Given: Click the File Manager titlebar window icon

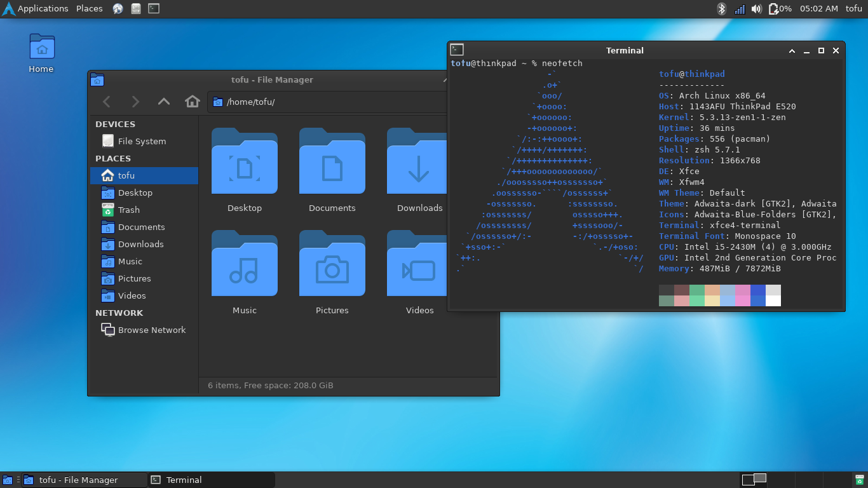Looking at the screenshot, I should coord(97,79).
